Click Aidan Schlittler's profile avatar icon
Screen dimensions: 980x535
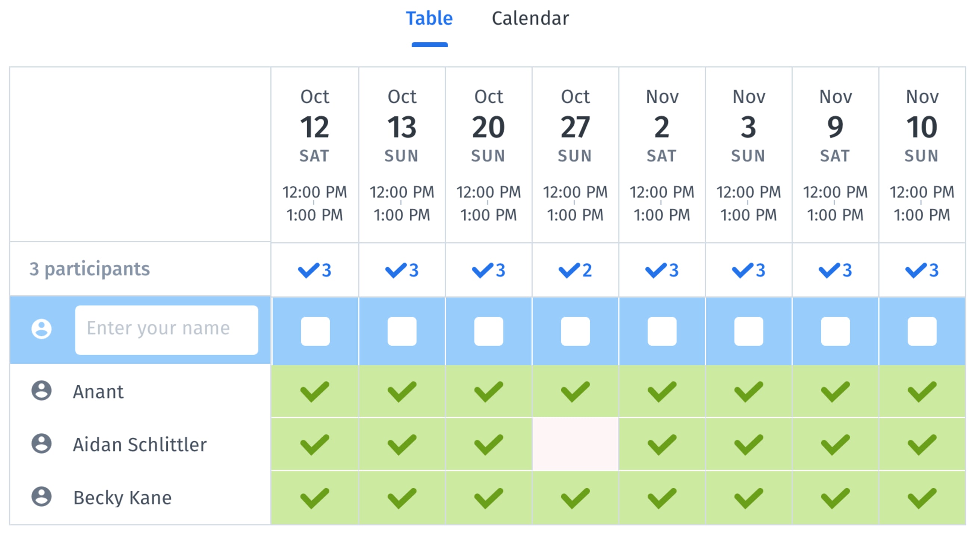pos(41,444)
